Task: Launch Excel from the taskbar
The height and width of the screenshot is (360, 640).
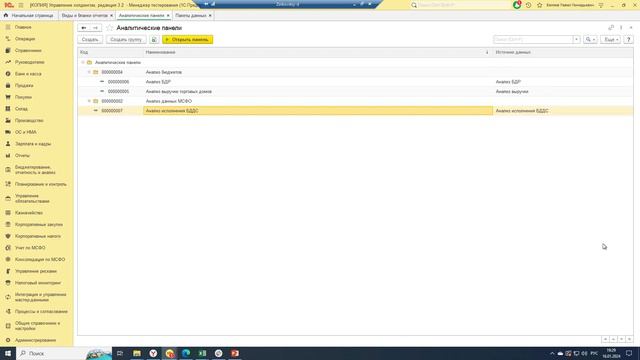Action: tap(202, 353)
